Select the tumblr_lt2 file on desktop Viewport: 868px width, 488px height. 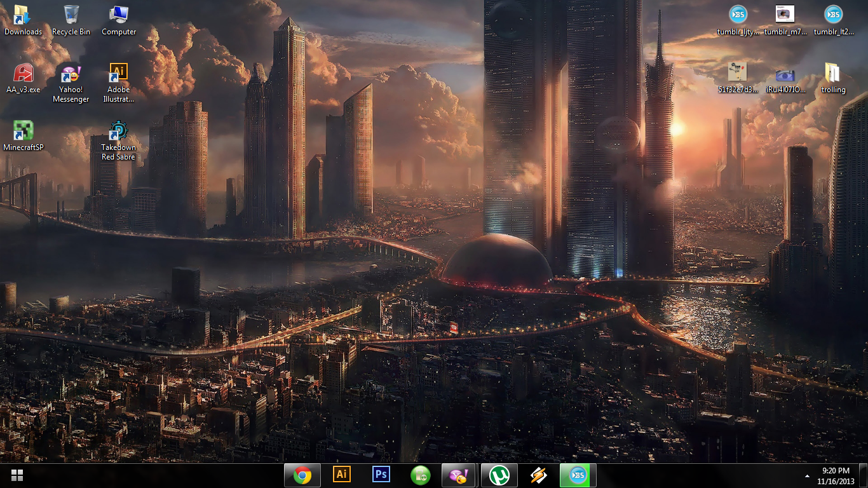click(x=833, y=20)
